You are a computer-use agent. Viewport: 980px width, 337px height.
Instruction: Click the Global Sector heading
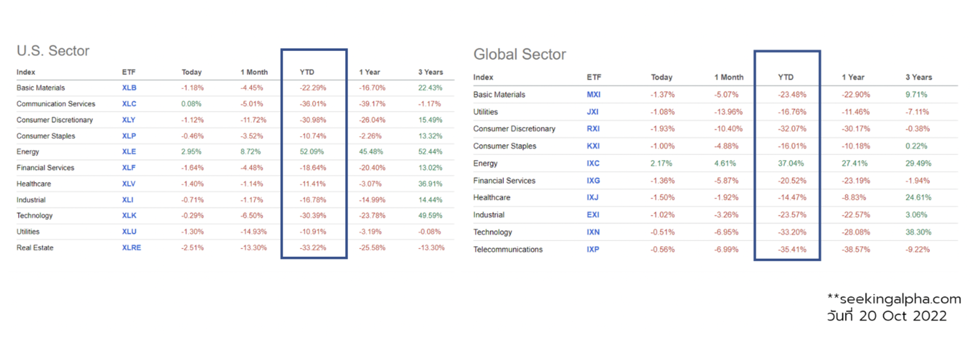coord(520,54)
